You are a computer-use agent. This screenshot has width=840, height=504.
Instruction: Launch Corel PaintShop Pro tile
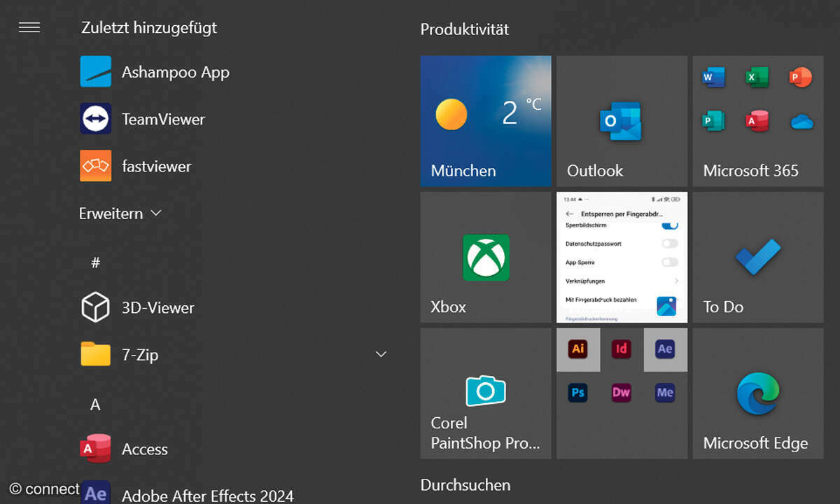(x=486, y=393)
